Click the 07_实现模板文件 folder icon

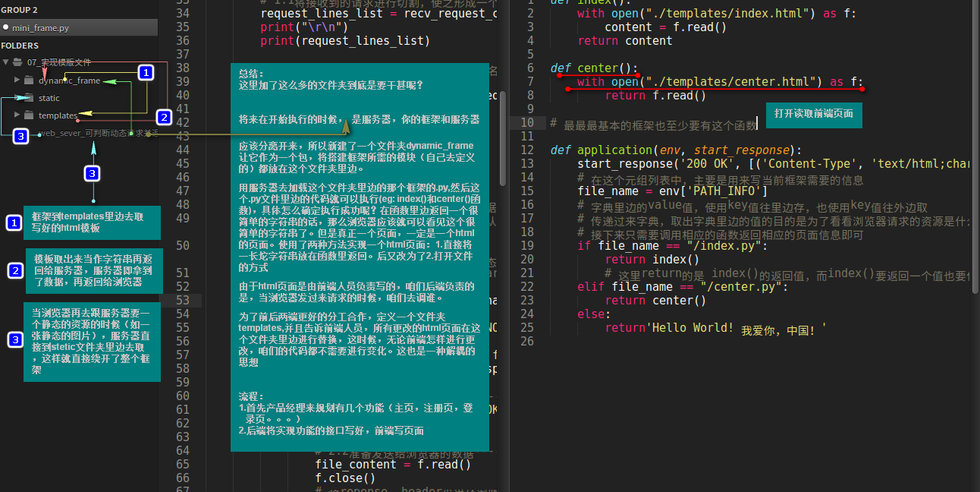pyautogui.click(x=18, y=62)
